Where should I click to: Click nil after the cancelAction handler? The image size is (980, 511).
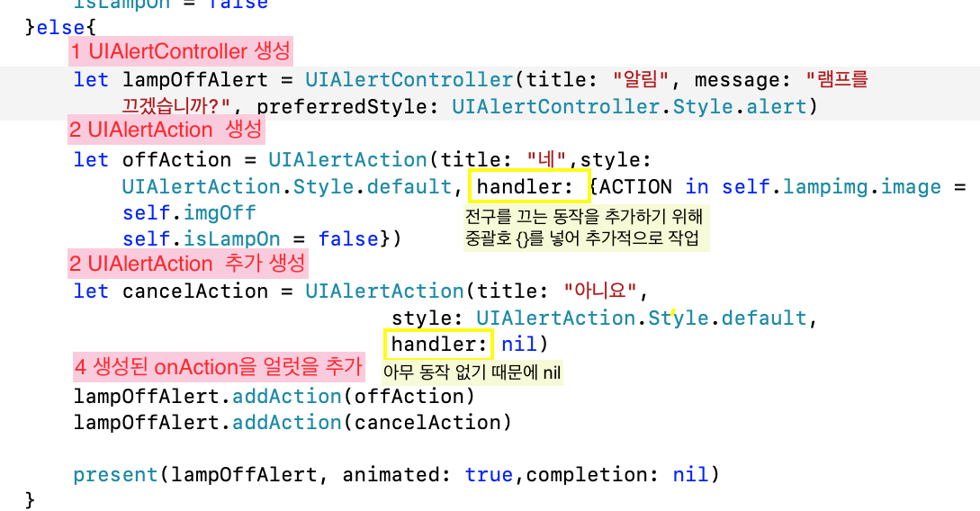click(x=518, y=345)
